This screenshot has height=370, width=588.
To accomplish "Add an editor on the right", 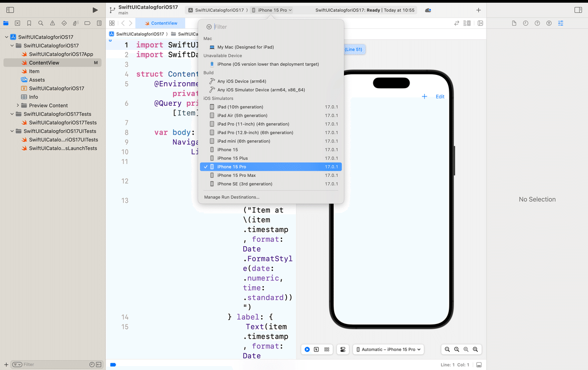I will pyautogui.click(x=480, y=23).
